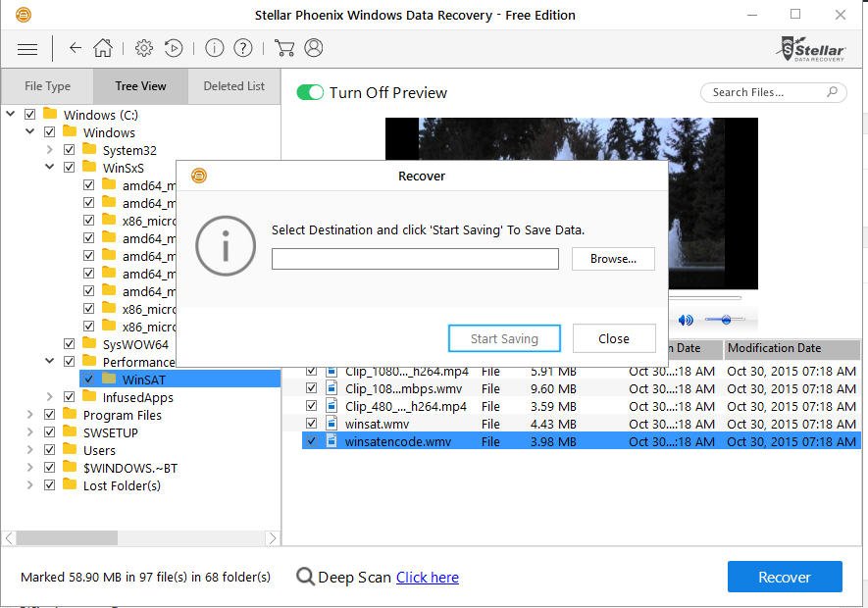
Task: Select the Tree View tab
Action: point(140,86)
